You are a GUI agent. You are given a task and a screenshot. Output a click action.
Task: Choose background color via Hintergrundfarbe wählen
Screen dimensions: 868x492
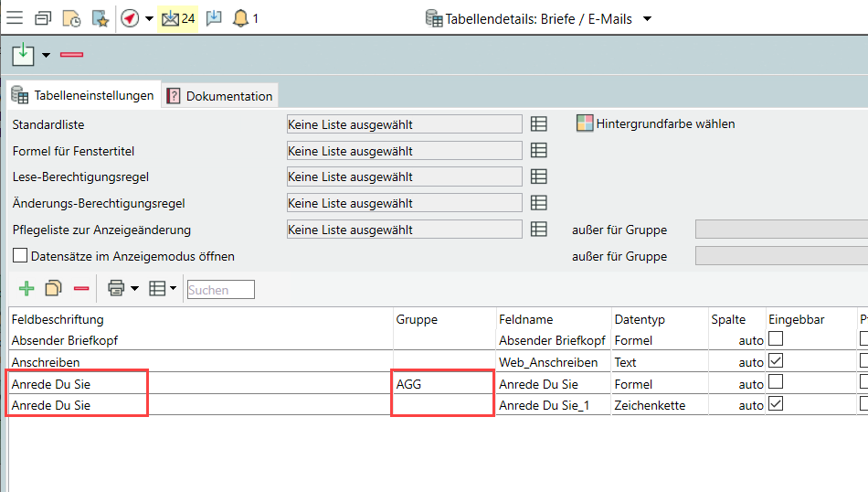pyautogui.click(x=656, y=123)
